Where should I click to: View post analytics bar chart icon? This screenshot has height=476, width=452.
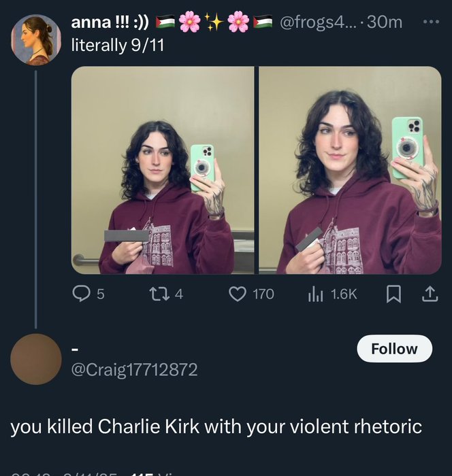coord(315,293)
